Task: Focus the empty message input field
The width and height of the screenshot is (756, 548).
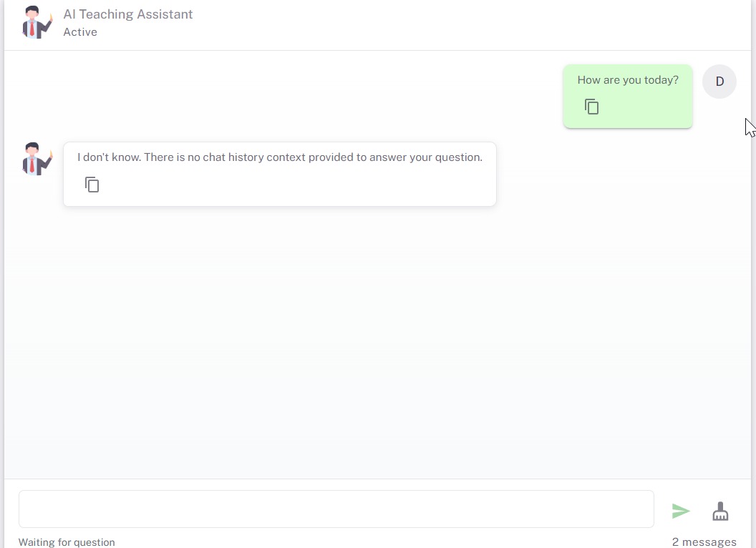Action: [336, 509]
